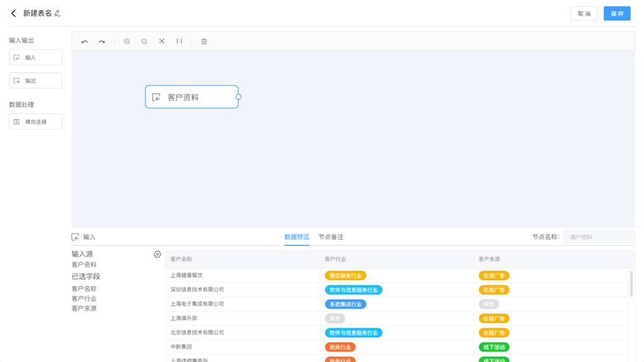Click the back arrow beside 新建表名

13,13
